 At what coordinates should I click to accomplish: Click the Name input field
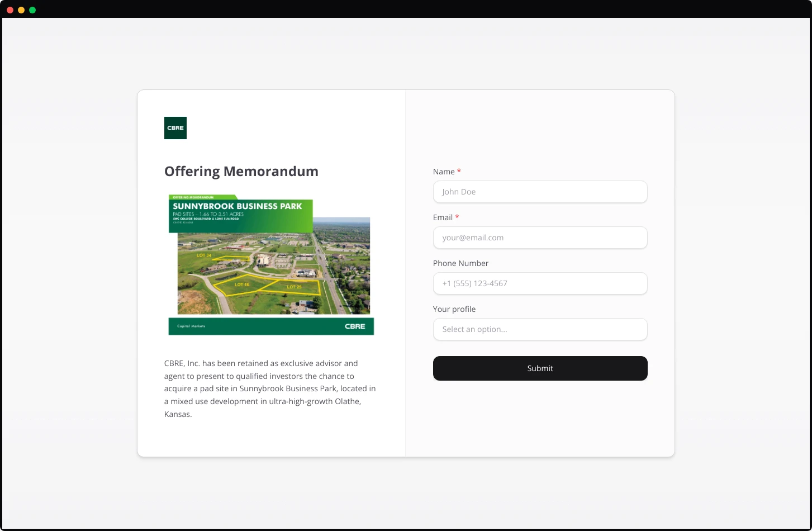[540, 192]
